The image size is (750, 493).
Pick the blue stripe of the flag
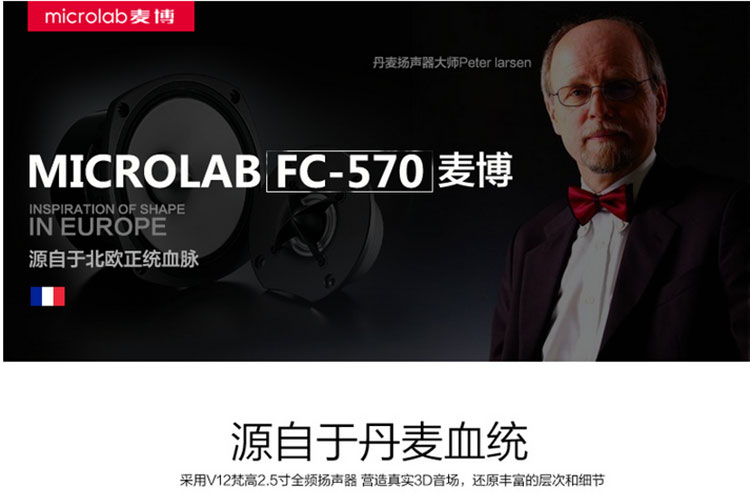pyautogui.click(x=36, y=296)
